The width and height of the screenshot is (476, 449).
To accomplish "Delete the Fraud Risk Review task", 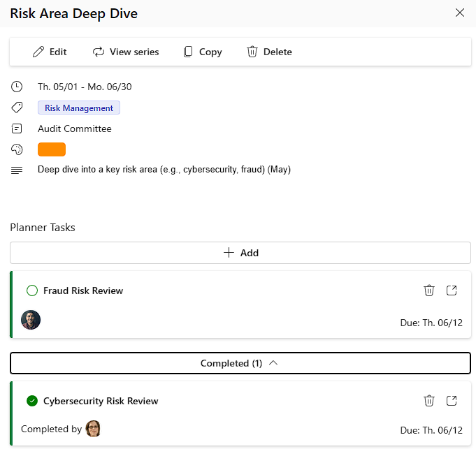I will (x=429, y=290).
